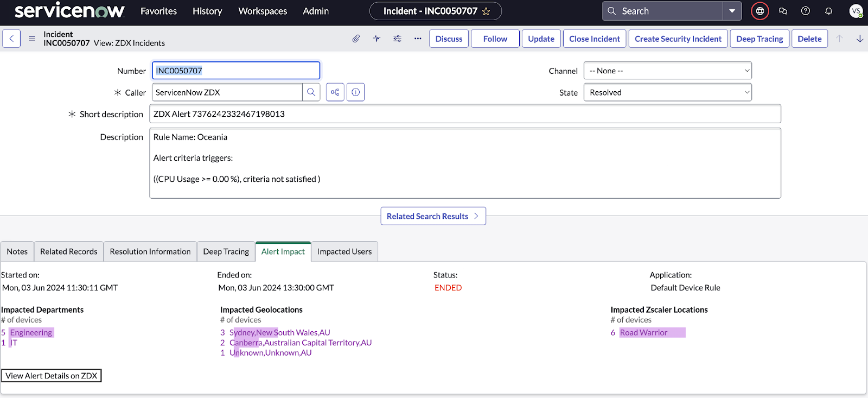The width and height of the screenshot is (868, 398).
Task: Open the Favorites menu
Action: tap(158, 11)
